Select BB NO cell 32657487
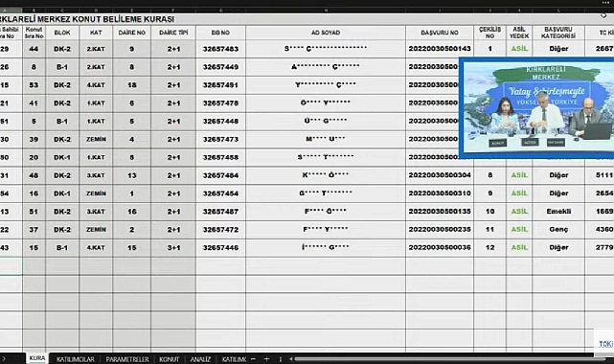Image resolution: width=614 pixels, height=364 pixels. (221, 212)
